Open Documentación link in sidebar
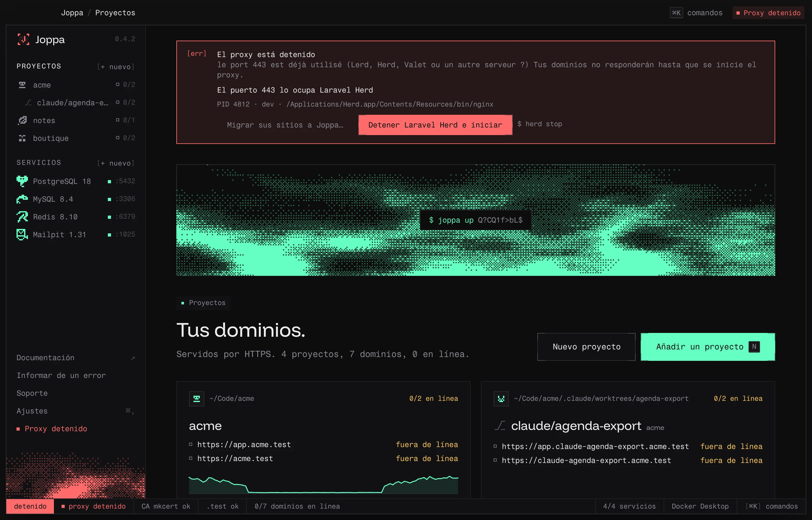The height and width of the screenshot is (520, 812). click(x=76, y=358)
